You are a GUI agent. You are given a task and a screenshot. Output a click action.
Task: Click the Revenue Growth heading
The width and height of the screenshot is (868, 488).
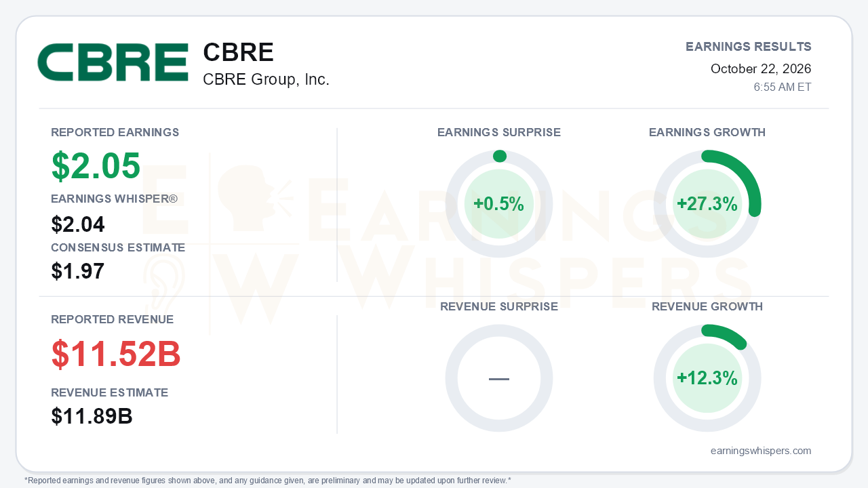(x=707, y=307)
